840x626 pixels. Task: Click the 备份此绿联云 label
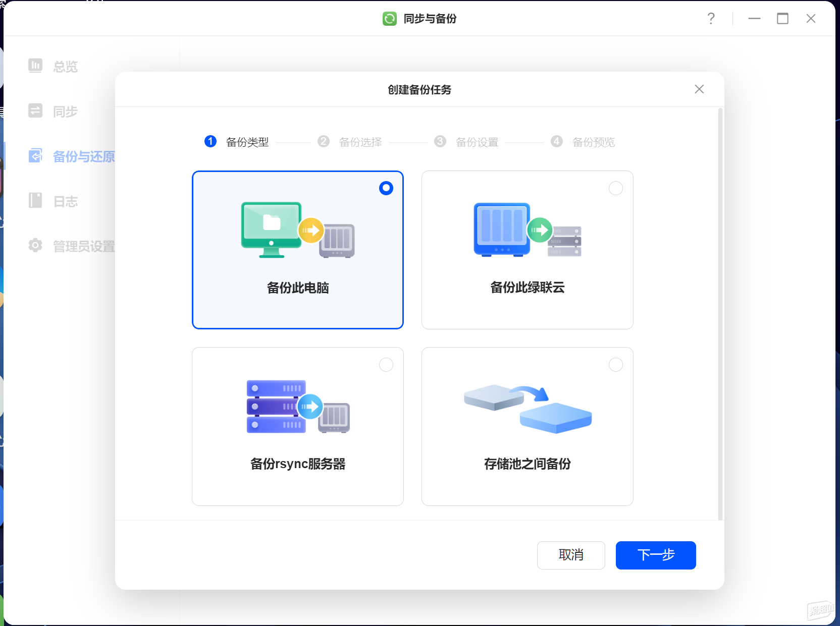click(528, 288)
